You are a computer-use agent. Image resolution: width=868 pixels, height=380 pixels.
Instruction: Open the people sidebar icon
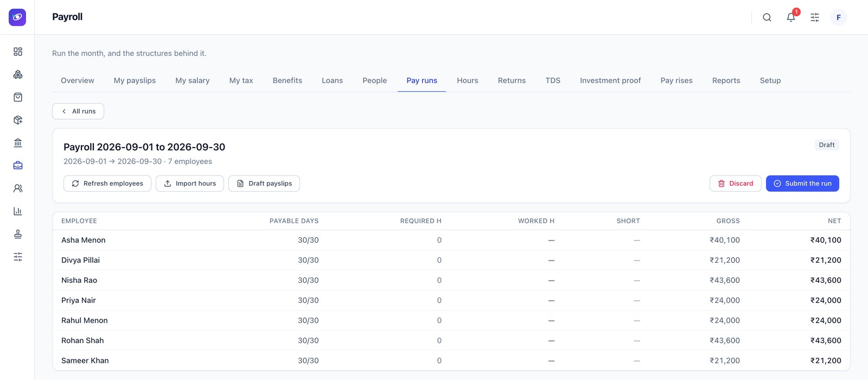18,188
